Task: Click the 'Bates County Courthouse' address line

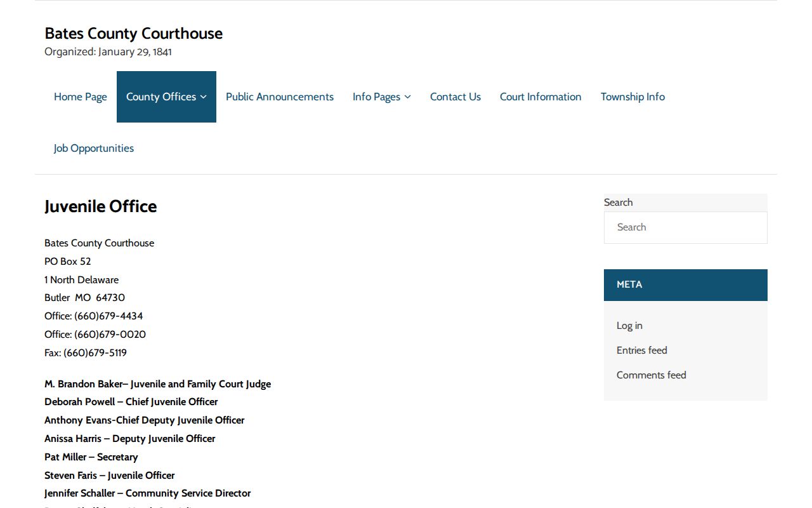Action: [99, 243]
